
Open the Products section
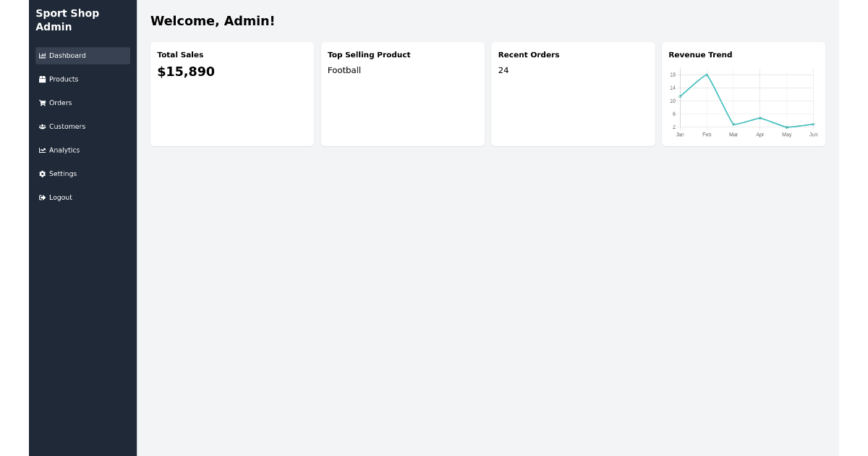click(x=64, y=79)
